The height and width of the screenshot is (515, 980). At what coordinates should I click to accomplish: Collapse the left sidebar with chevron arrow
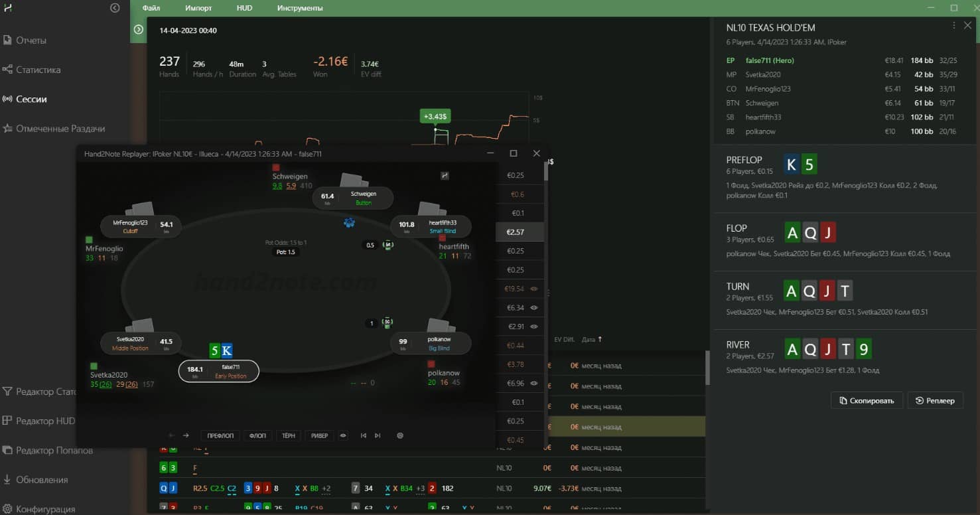click(115, 8)
